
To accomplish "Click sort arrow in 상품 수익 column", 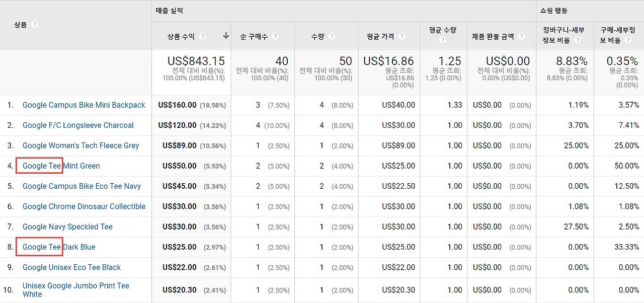I will tap(226, 36).
